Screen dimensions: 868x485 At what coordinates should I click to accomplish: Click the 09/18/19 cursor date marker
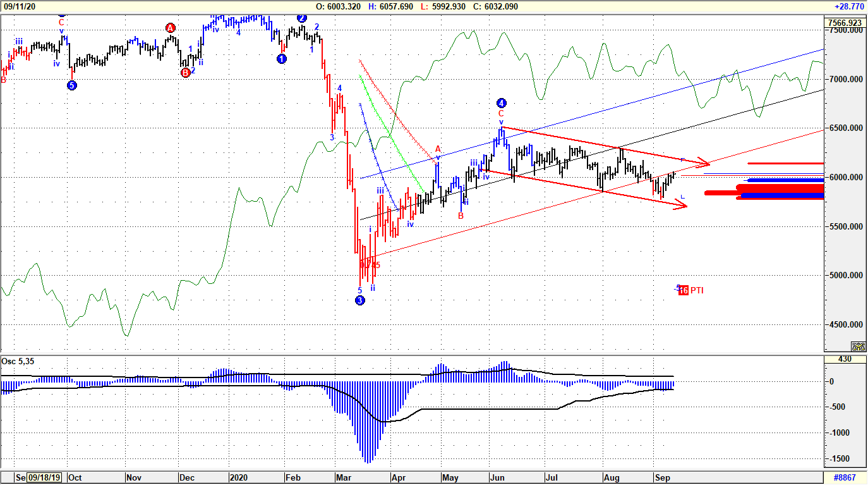[45, 478]
